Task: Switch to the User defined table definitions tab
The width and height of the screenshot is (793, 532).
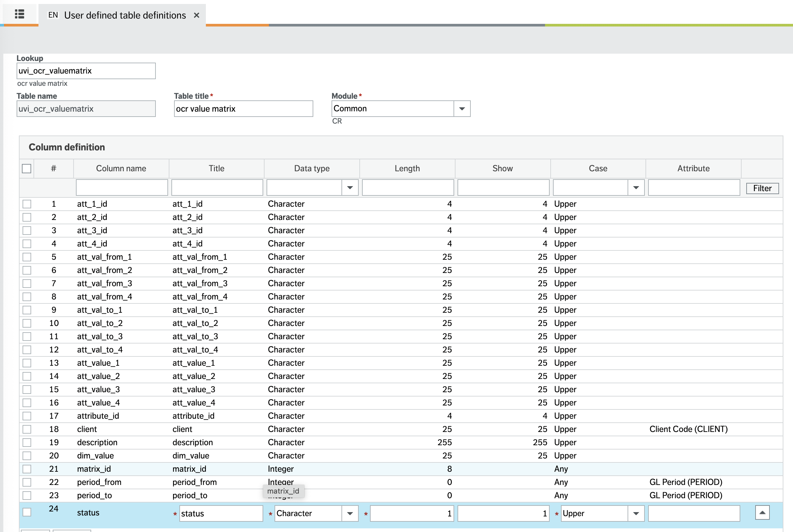Action: (125, 15)
